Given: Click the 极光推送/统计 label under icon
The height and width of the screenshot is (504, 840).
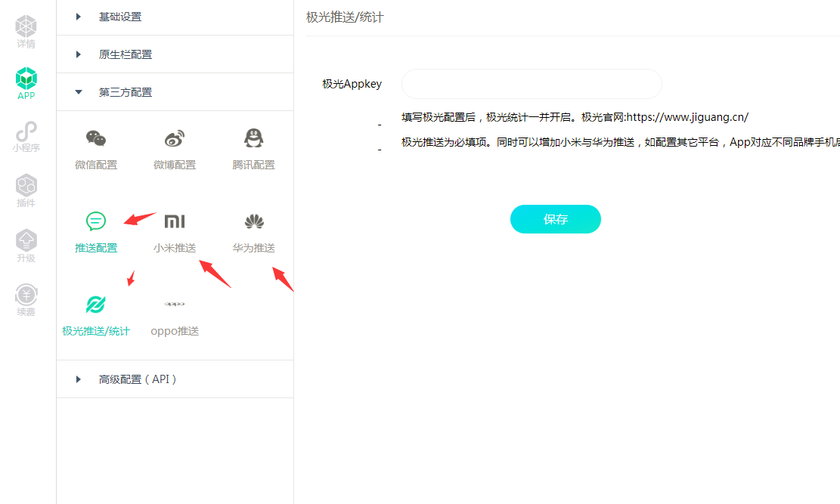Looking at the screenshot, I should (96, 331).
